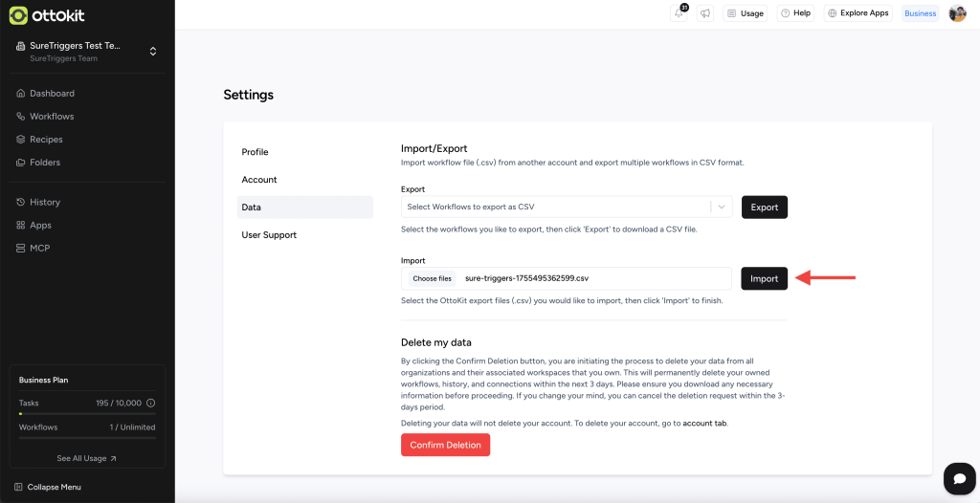
Task: Click the tasks usage progress bar
Action: click(x=87, y=414)
